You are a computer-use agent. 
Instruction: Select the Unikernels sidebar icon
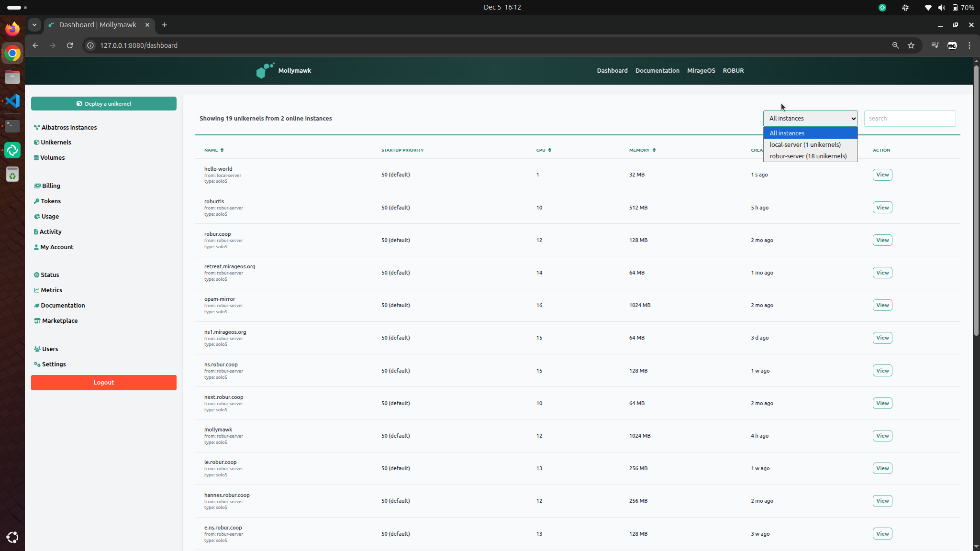tap(37, 142)
